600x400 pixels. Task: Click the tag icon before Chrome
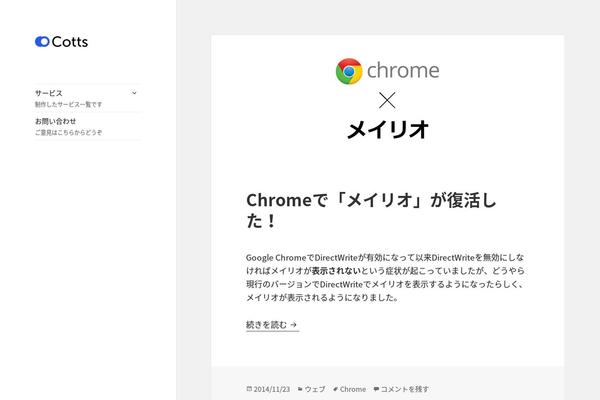pos(336,389)
